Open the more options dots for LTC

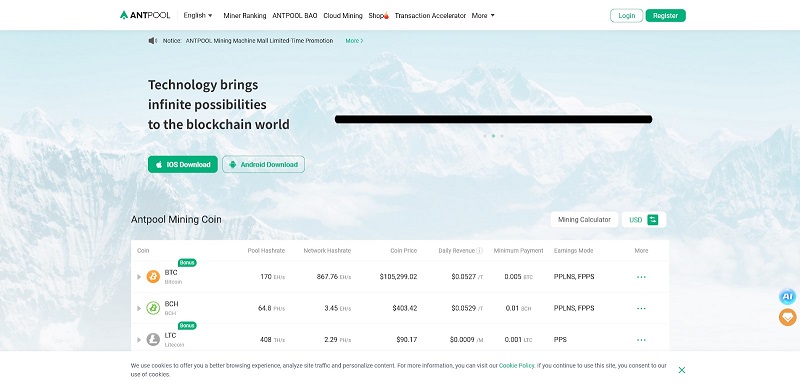[x=641, y=340]
